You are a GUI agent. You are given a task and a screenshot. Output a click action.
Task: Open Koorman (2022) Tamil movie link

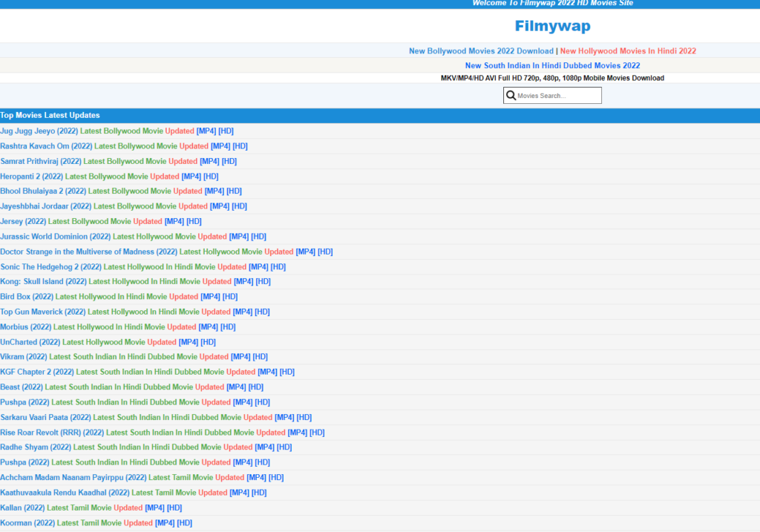96,523
